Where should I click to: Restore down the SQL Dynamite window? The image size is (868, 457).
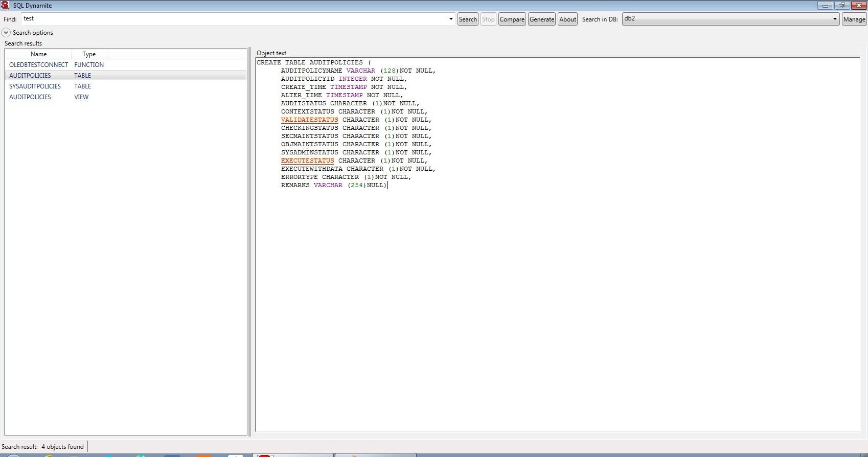[x=841, y=5]
